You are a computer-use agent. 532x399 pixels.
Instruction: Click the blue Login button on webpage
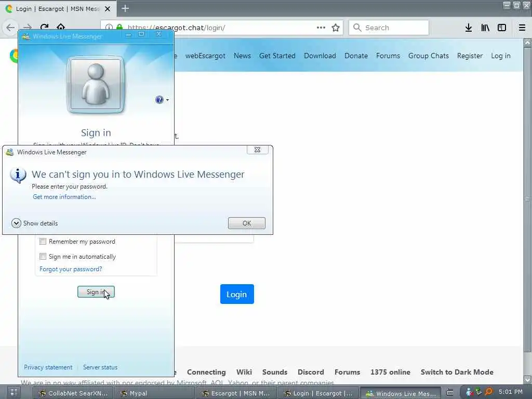tap(237, 294)
